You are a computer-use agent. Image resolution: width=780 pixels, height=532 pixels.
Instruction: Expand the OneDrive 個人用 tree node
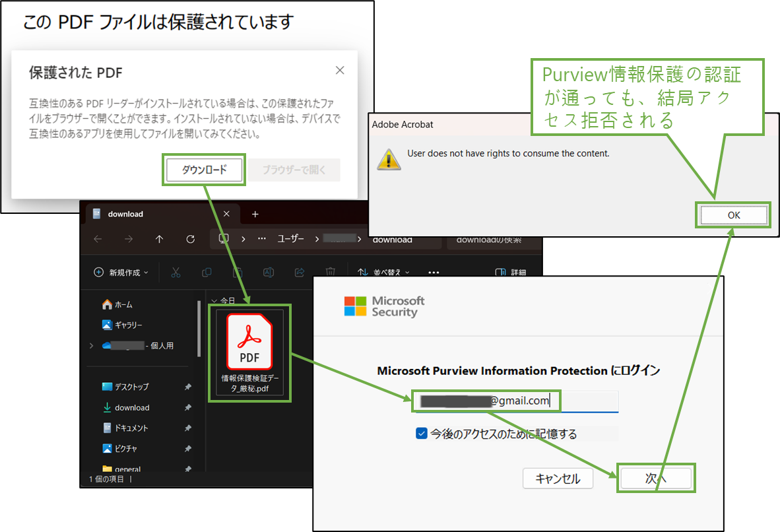click(91, 345)
